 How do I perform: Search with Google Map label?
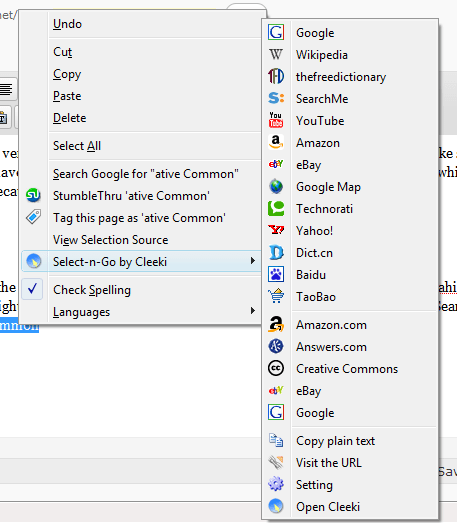329,187
